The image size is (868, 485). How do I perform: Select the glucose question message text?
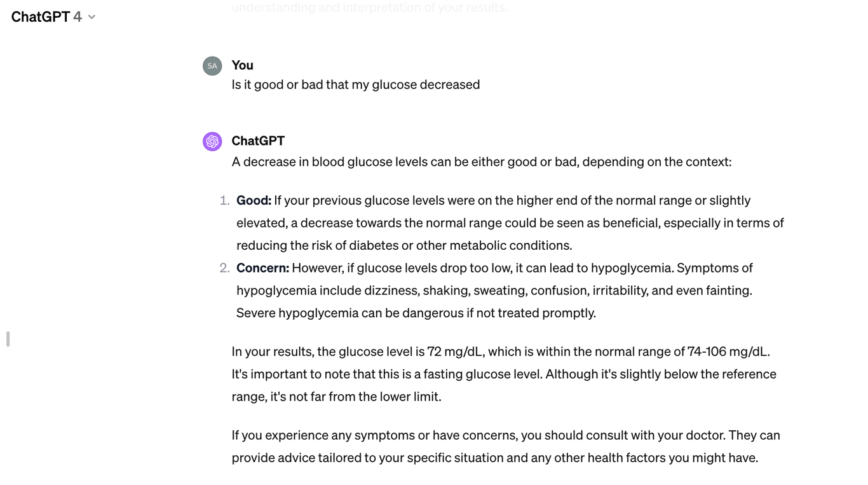coord(355,85)
